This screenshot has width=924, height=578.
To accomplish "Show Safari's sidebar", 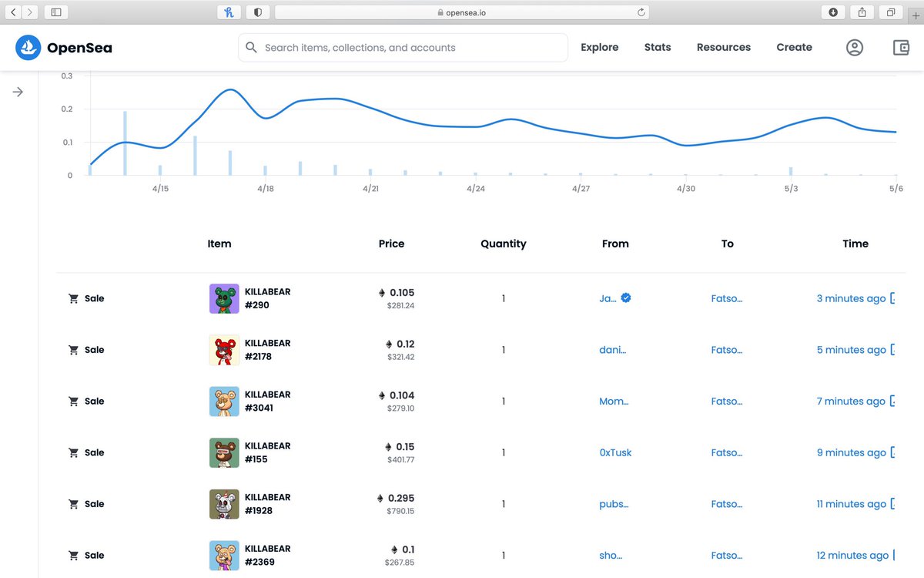I will coord(55,12).
